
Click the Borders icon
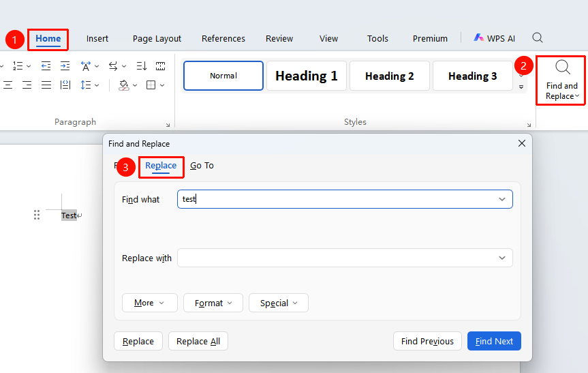pyautogui.click(x=151, y=85)
